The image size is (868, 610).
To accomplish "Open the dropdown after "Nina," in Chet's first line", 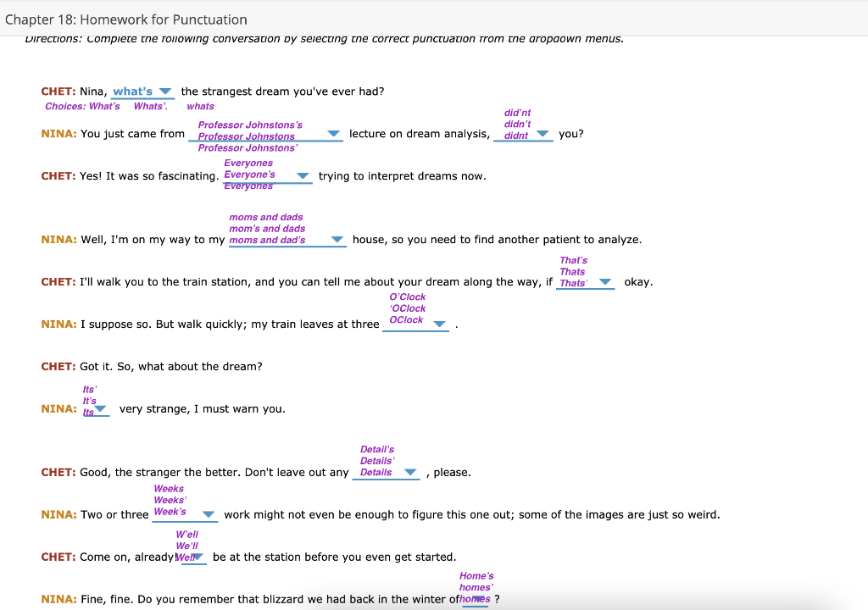I will pyautogui.click(x=166, y=91).
